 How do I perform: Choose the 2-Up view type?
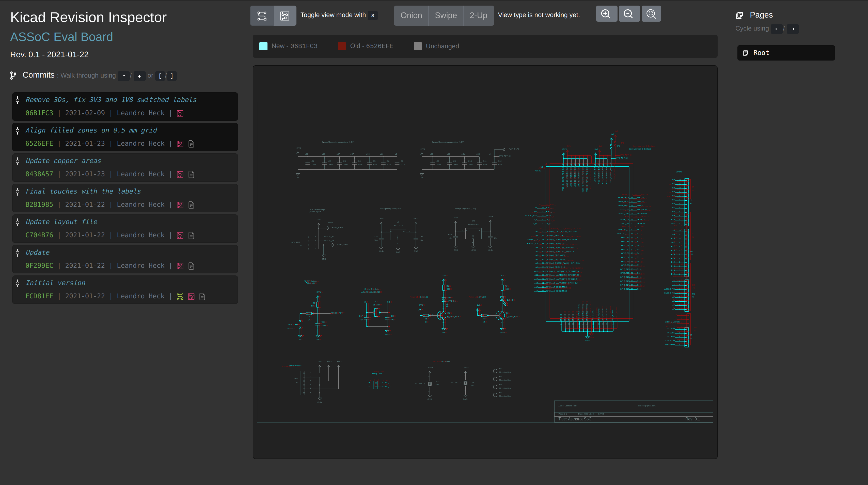[x=478, y=16]
